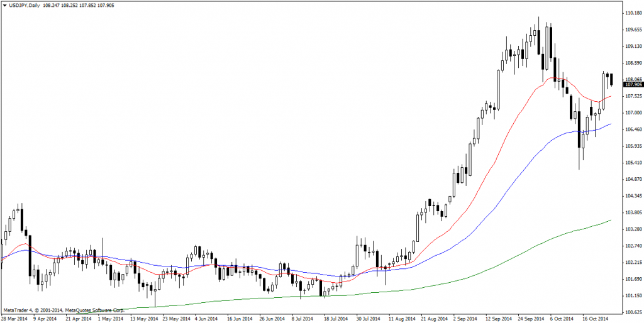This screenshot has width=644, height=323.
Task: Click the 100.625 price axis label
Action: coord(631,312)
